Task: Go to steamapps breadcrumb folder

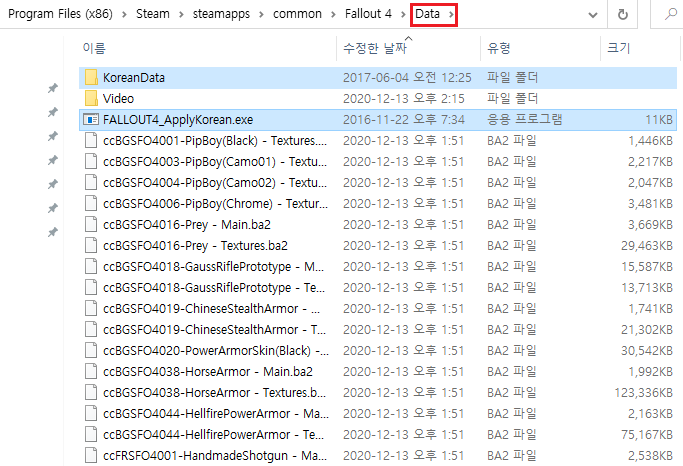Action: 221,14
